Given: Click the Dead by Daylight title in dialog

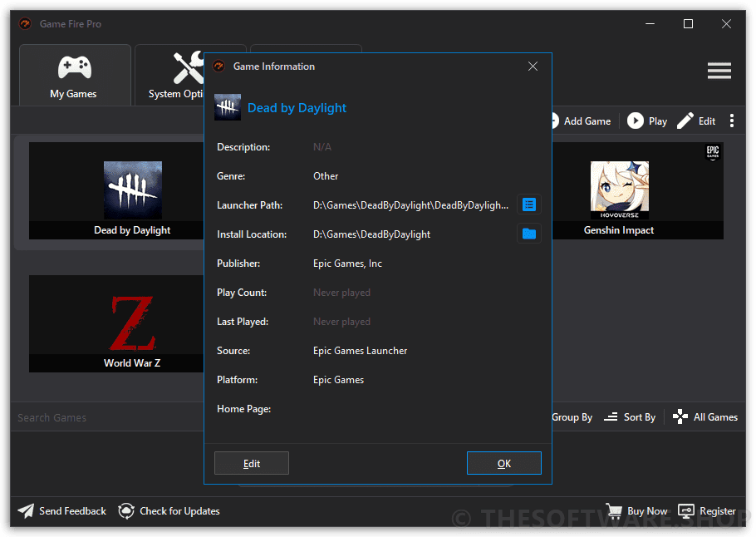Looking at the screenshot, I should [x=297, y=107].
